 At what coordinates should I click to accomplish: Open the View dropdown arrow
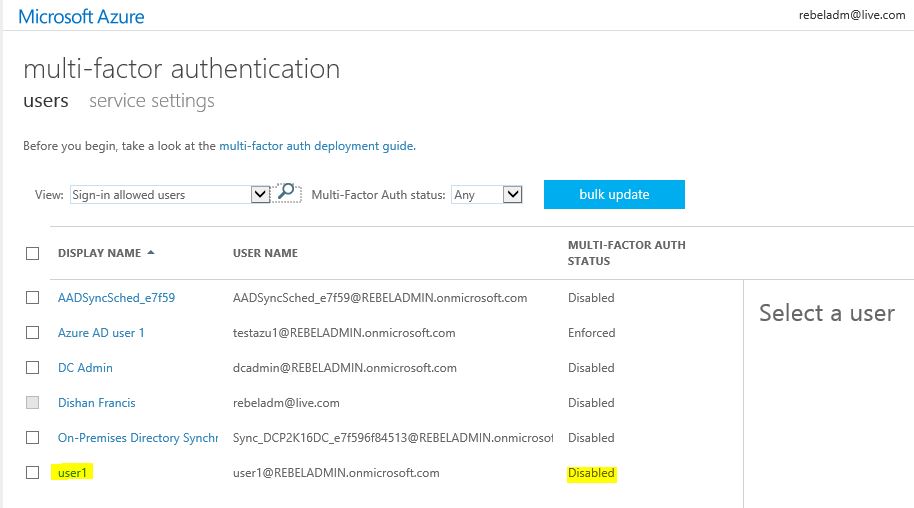click(260, 194)
